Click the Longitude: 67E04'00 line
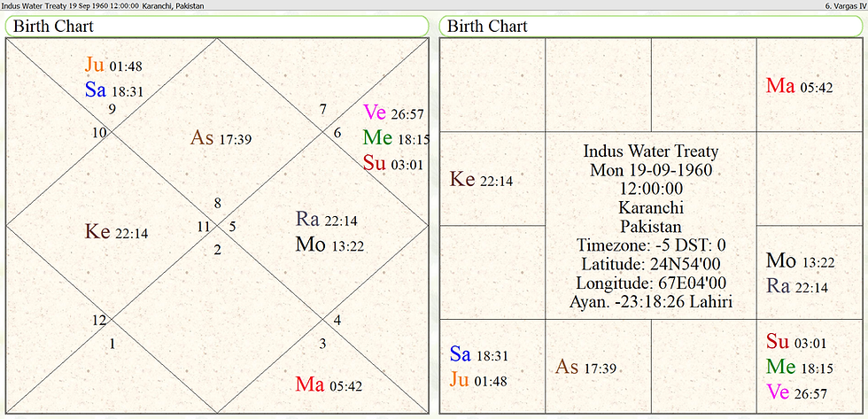868x419 pixels. [651, 283]
